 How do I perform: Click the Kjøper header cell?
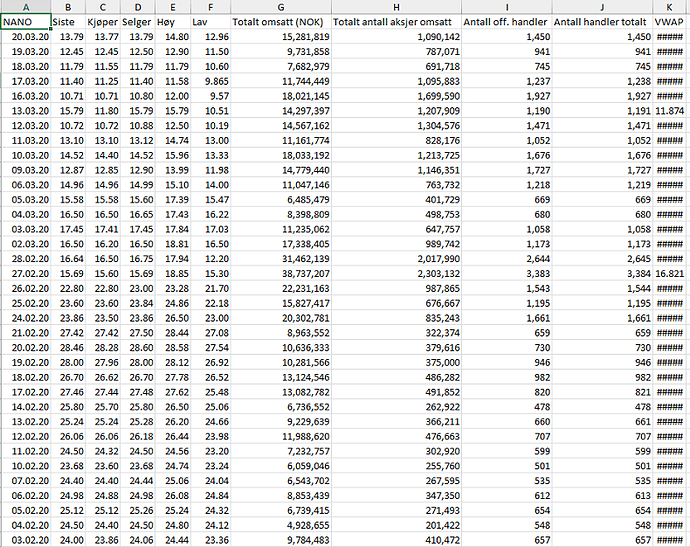click(x=103, y=22)
